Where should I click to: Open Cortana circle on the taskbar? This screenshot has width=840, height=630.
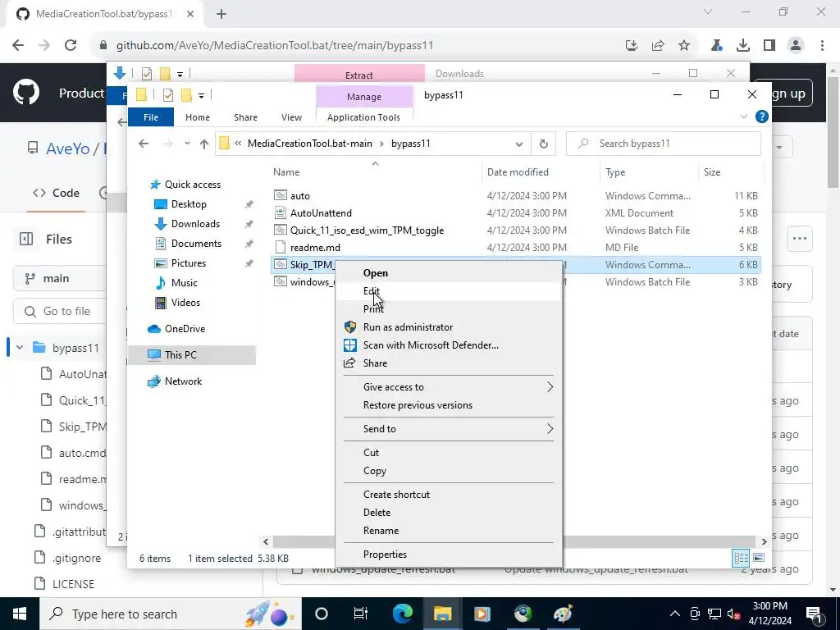(x=322, y=614)
